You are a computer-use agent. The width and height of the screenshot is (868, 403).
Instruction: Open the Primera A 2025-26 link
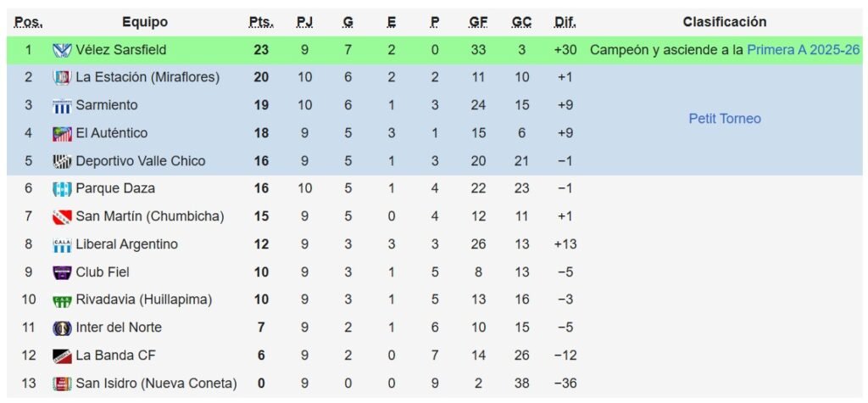804,50
